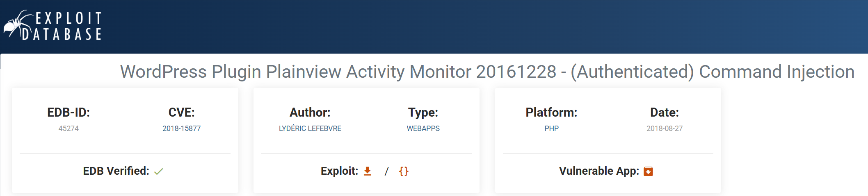Open author Lydéric Lefebvre's profile
The image size is (868, 196).
click(310, 128)
